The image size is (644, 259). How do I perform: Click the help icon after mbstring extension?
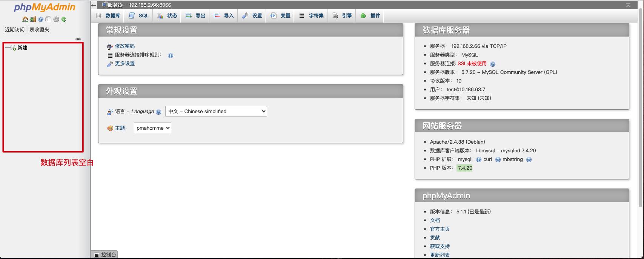click(x=529, y=159)
